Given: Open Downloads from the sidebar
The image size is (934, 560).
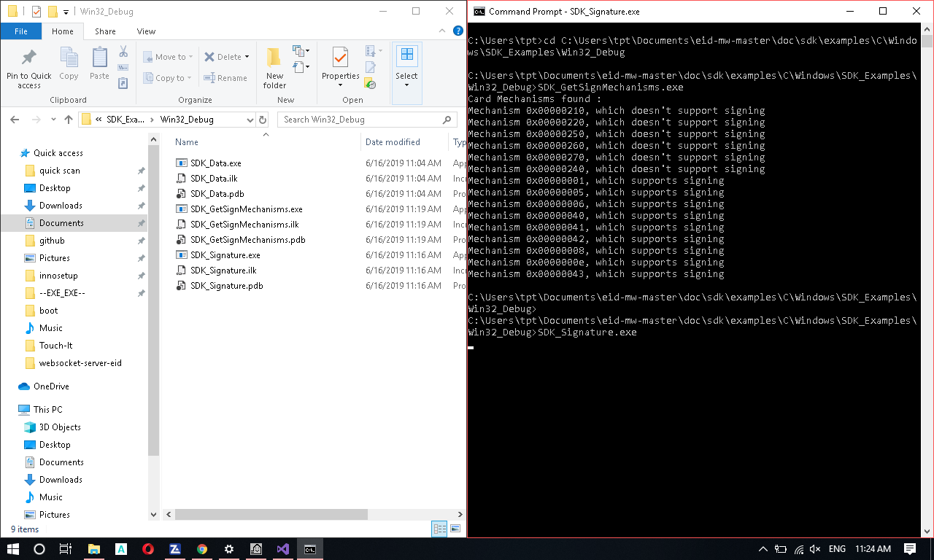Looking at the screenshot, I should click(x=61, y=206).
